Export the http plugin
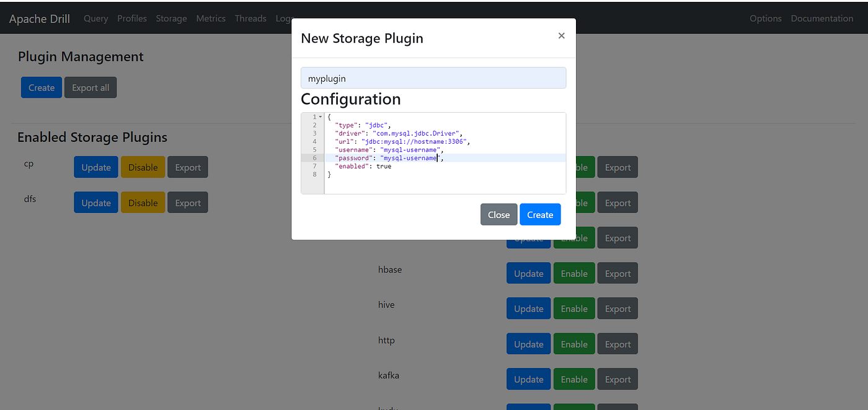This screenshot has height=410, width=868. 618,344
